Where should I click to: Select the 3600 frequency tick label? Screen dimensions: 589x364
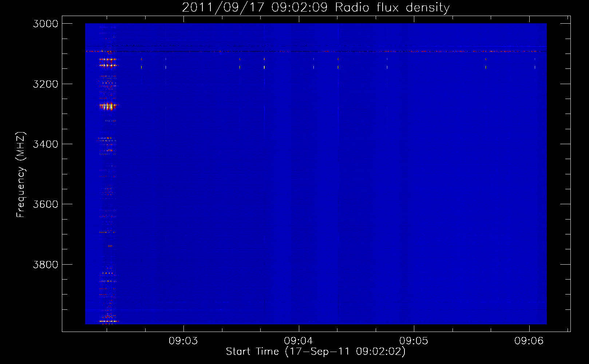(x=46, y=204)
